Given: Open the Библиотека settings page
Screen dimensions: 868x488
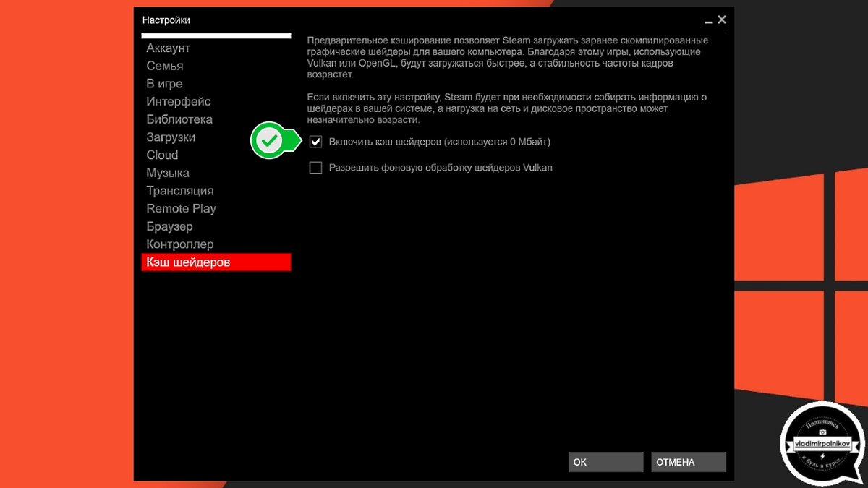Looking at the screenshot, I should click(216, 119).
